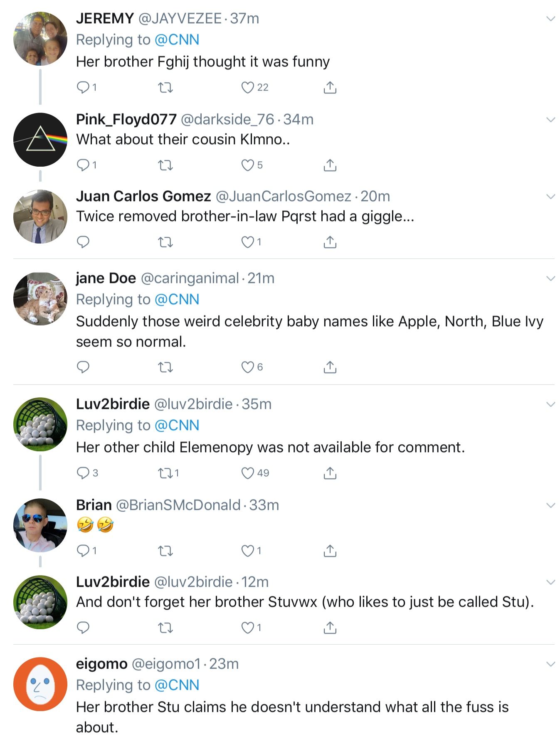Reply to Luv2birdie's Stuvwx tweet
The height and width of the screenshot is (741, 560).
(83, 628)
